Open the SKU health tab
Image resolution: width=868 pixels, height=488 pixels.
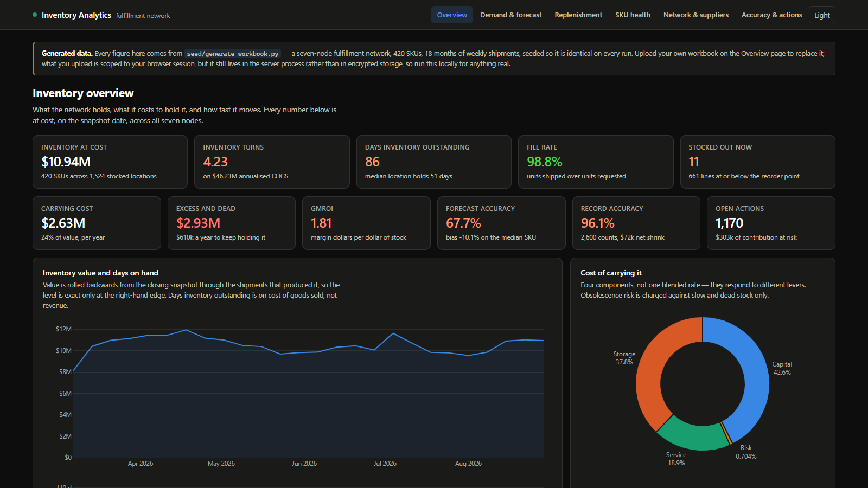tap(633, 15)
